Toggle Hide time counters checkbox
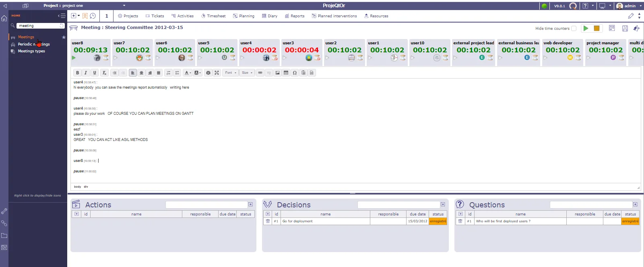This screenshot has height=267, width=644. [x=574, y=29]
